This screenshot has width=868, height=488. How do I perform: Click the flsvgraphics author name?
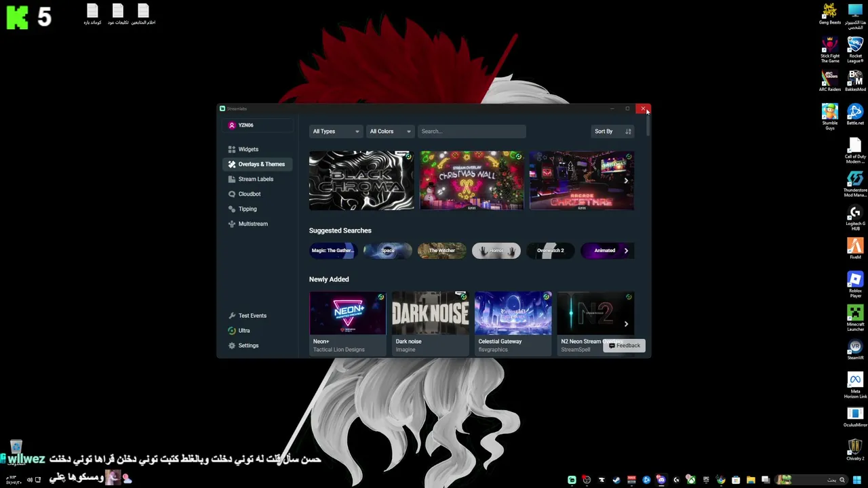click(493, 350)
